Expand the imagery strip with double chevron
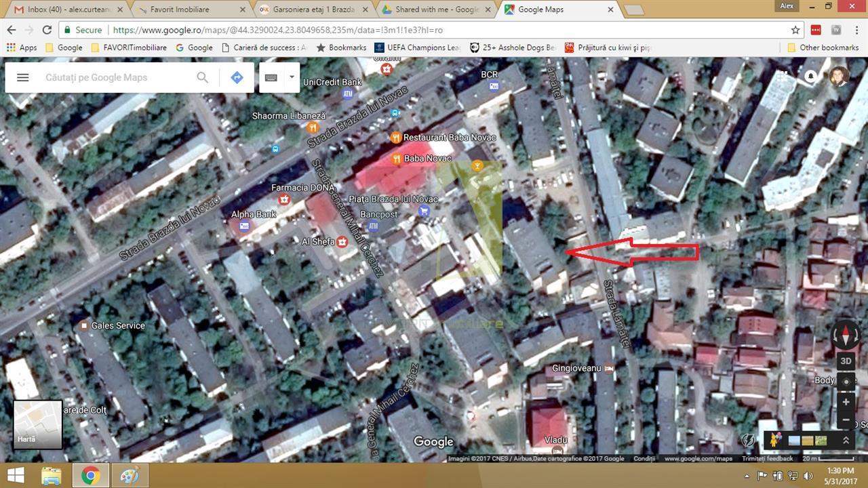This screenshot has width=868, height=488. point(846,440)
